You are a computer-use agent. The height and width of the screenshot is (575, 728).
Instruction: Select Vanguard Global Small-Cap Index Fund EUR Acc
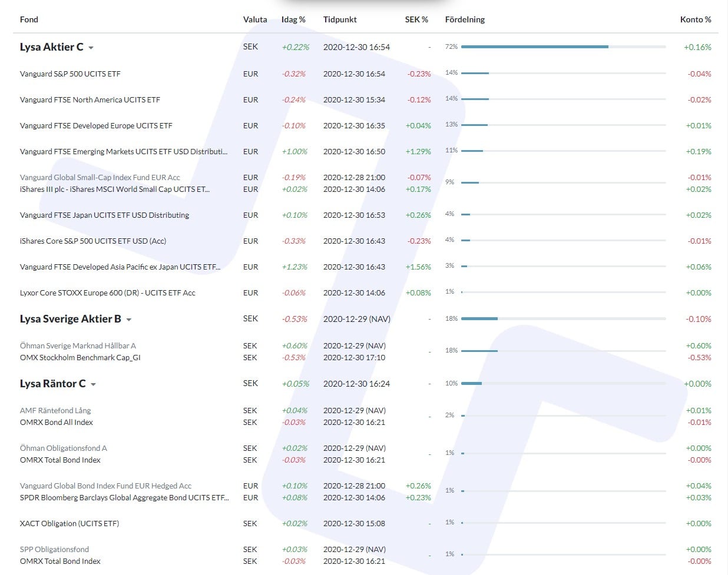(100, 177)
